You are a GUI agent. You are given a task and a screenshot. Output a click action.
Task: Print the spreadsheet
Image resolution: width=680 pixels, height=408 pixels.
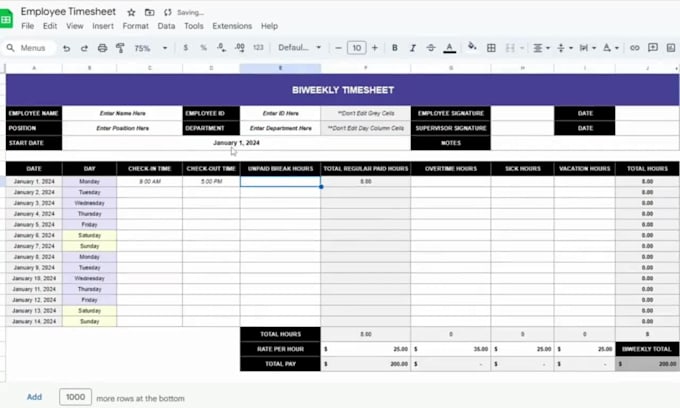[x=102, y=48]
